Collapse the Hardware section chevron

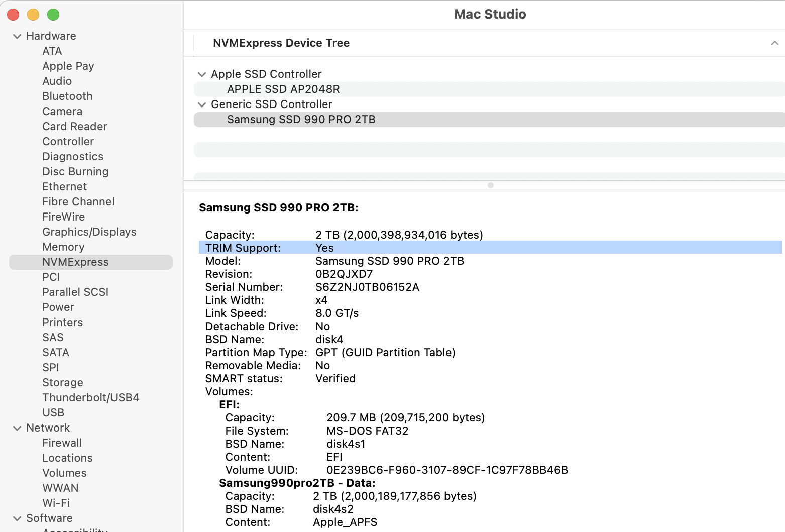[17, 36]
